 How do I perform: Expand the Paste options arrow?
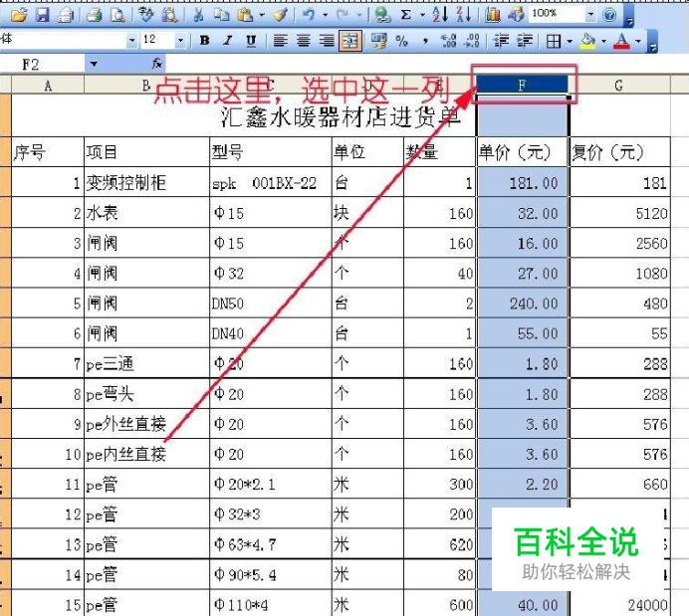(262, 15)
